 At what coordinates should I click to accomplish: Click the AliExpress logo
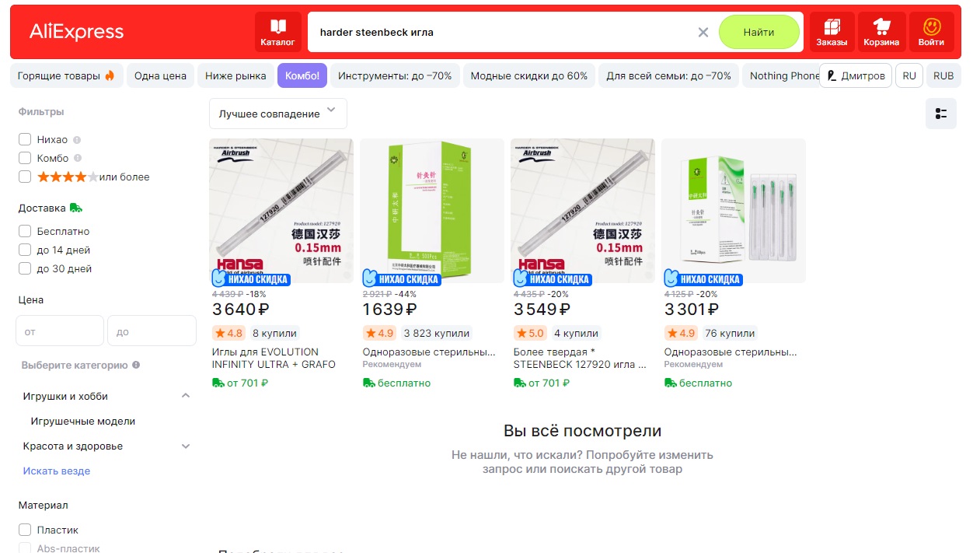(x=76, y=32)
